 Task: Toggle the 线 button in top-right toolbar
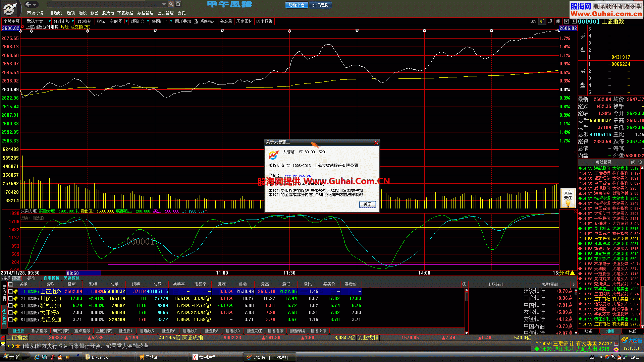pyautogui.click(x=558, y=21)
